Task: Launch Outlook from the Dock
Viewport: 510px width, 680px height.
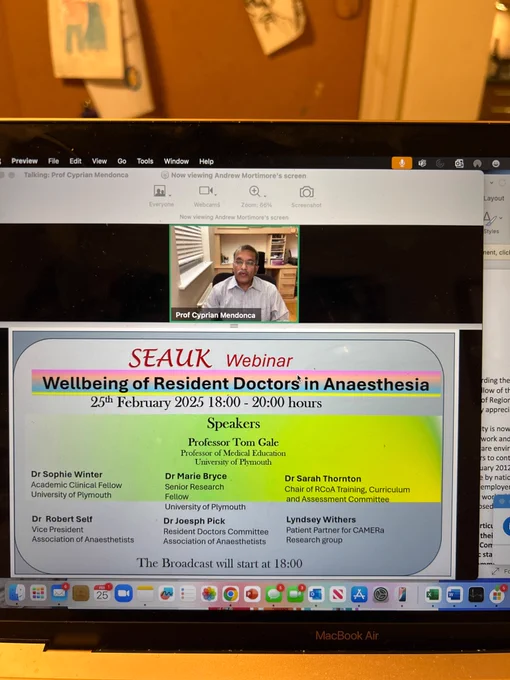Action: 316,594
